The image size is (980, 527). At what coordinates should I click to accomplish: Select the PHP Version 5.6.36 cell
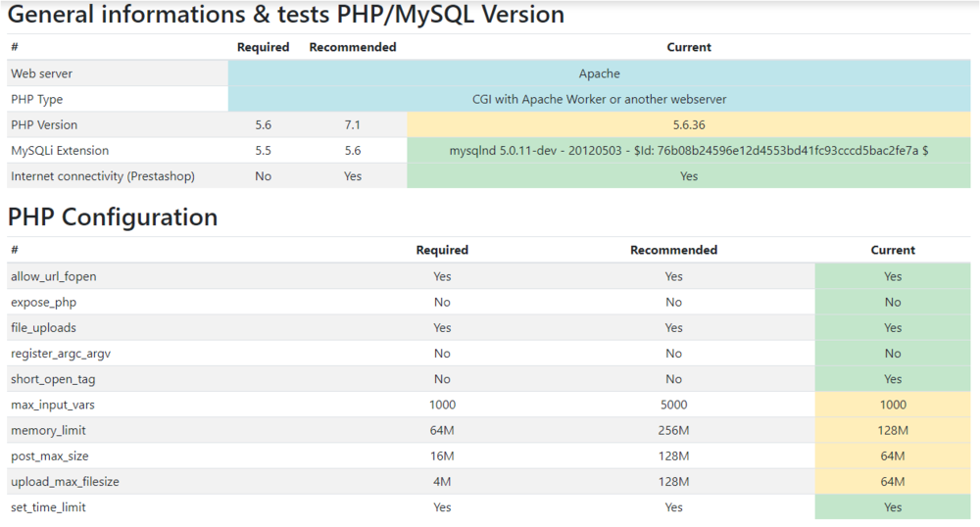[x=689, y=125]
